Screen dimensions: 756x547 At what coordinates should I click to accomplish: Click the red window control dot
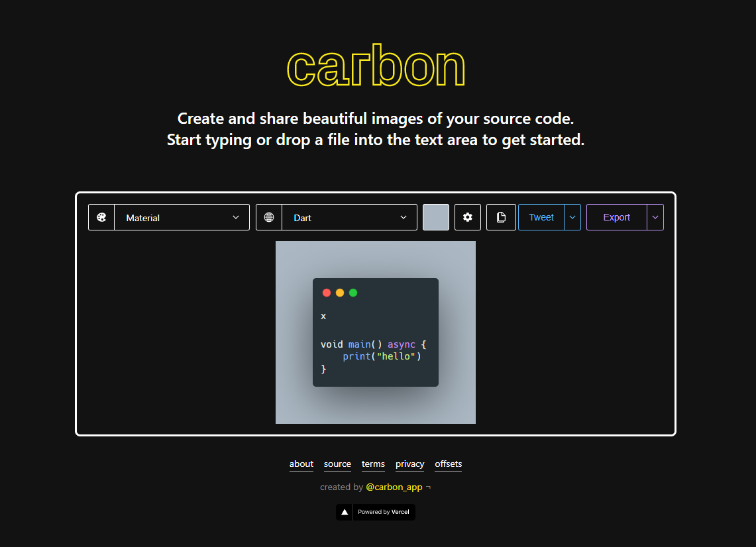(327, 293)
